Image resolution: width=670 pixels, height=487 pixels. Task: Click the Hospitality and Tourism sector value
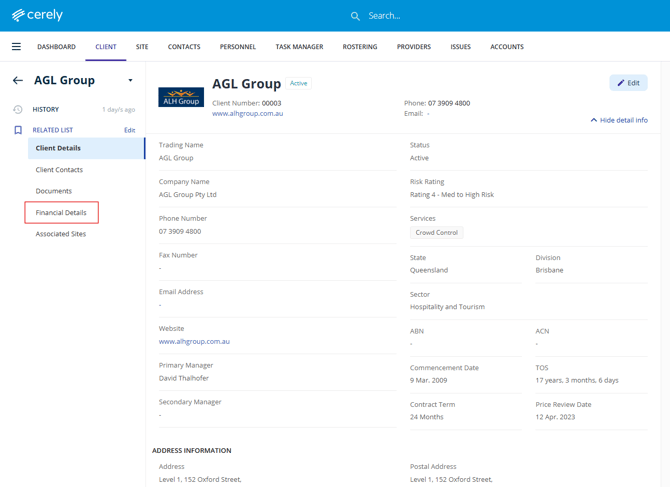pyautogui.click(x=447, y=307)
